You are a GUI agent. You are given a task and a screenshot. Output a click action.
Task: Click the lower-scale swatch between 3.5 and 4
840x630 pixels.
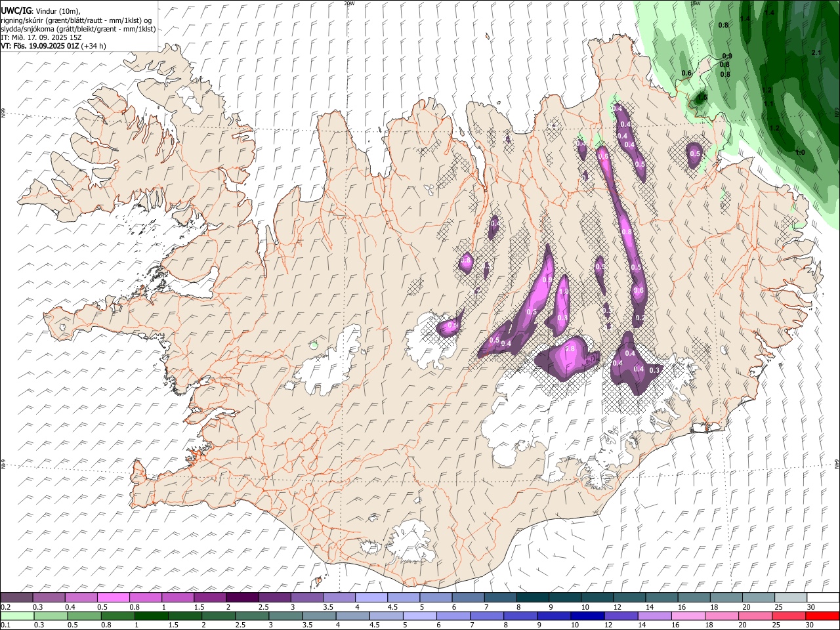(319, 616)
